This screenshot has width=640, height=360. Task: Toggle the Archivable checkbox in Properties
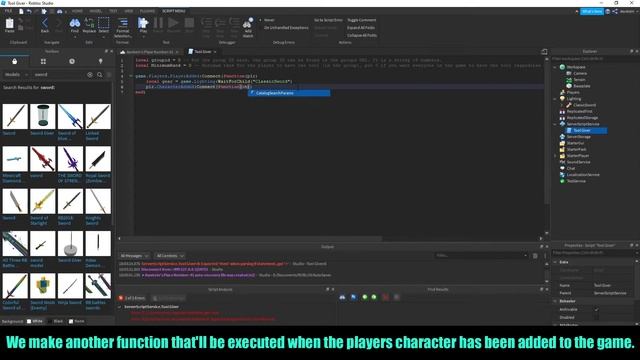(596, 309)
